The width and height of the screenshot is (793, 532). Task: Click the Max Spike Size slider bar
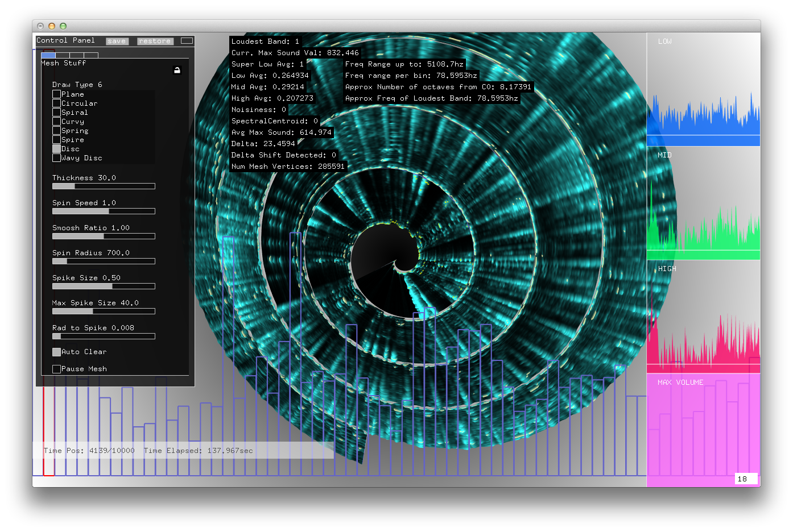coord(104,311)
